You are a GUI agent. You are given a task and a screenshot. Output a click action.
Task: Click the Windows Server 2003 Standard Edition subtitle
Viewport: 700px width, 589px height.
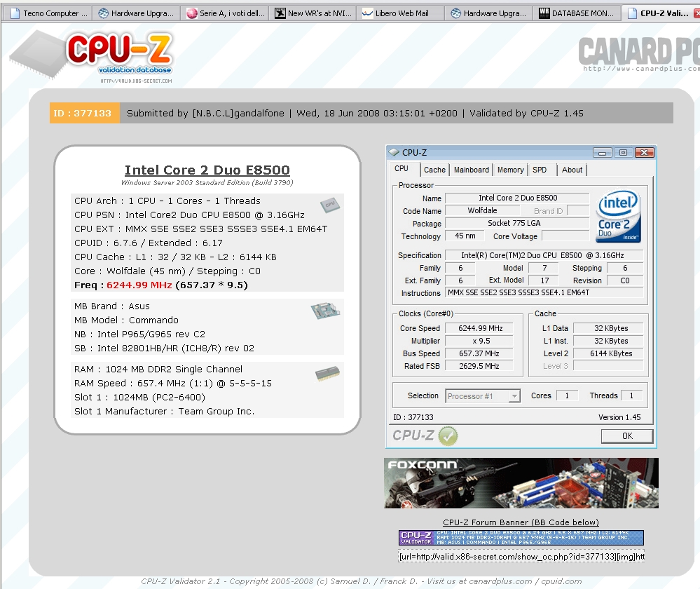click(x=207, y=183)
